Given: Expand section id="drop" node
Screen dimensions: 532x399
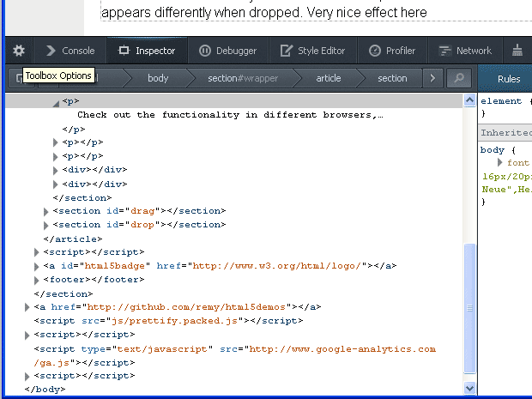Looking at the screenshot, I should tap(45, 226).
